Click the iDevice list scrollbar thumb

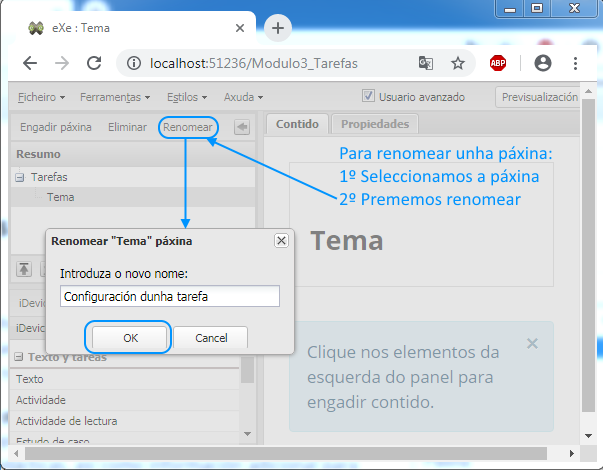point(248,370)
